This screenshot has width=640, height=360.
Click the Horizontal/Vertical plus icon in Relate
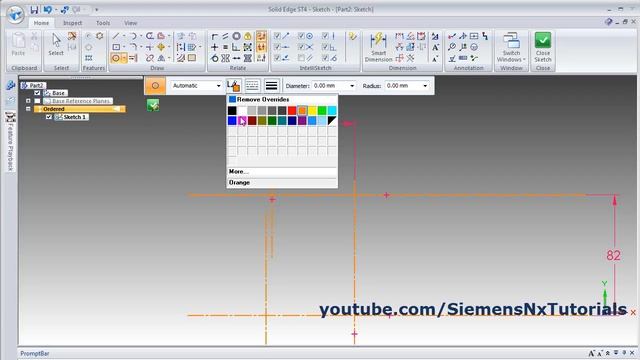click(x=215, y=47)
